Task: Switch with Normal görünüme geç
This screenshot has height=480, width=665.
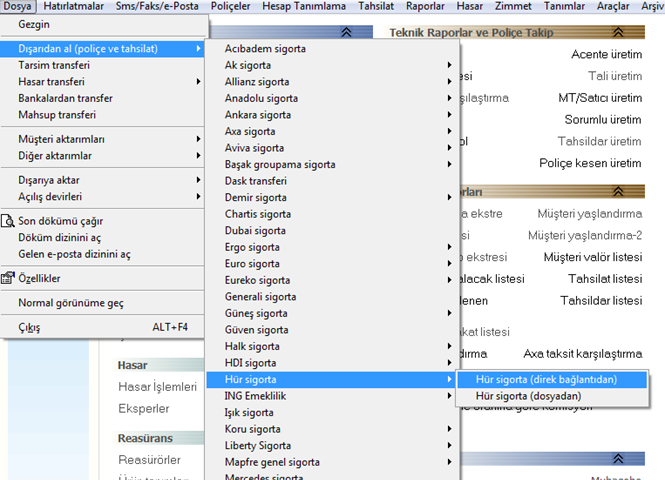Action: click(71, 303)
